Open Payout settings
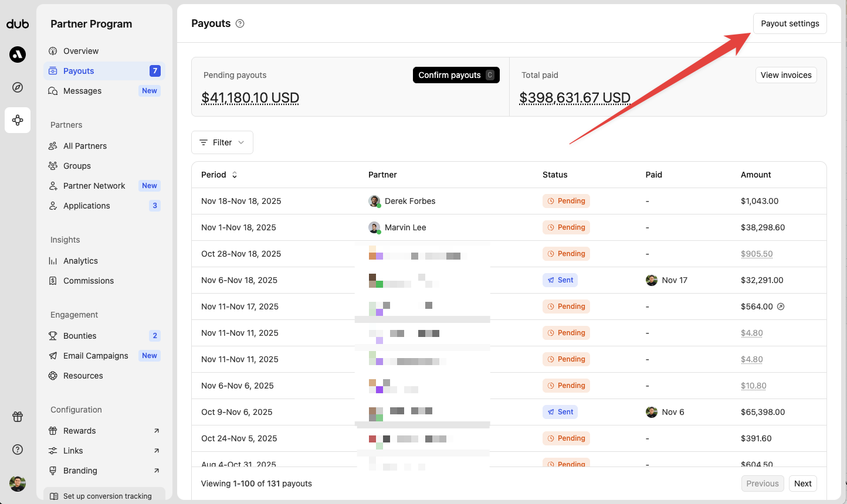This screenshot has height=504, width=847. pos(790,23)
